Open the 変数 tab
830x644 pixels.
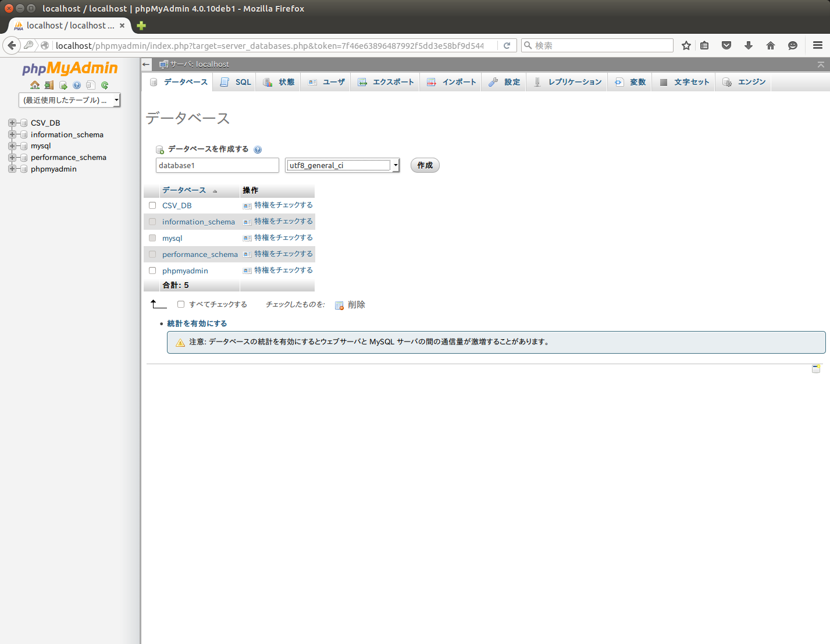[630, 82]
